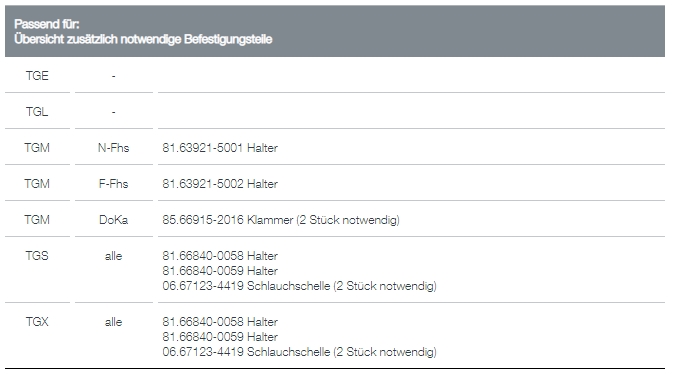Click the F-Fhs cab type cell

(x=113, y=184)
